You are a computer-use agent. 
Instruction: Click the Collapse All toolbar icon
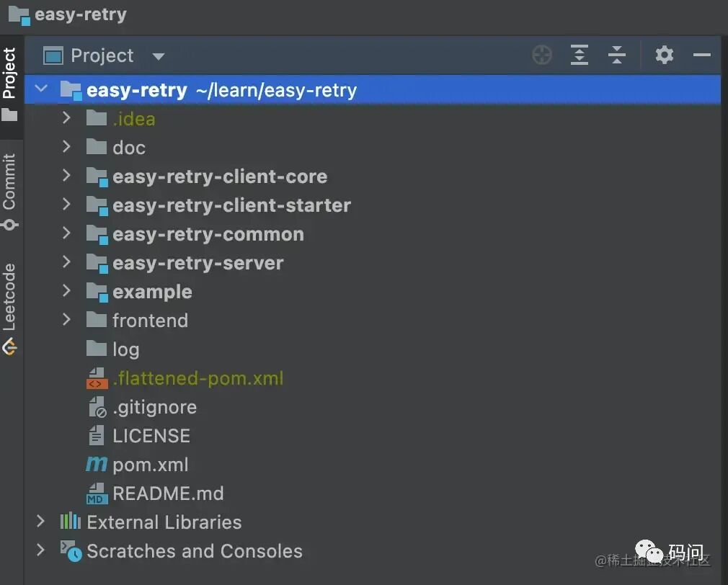click(x=616, y=55)
